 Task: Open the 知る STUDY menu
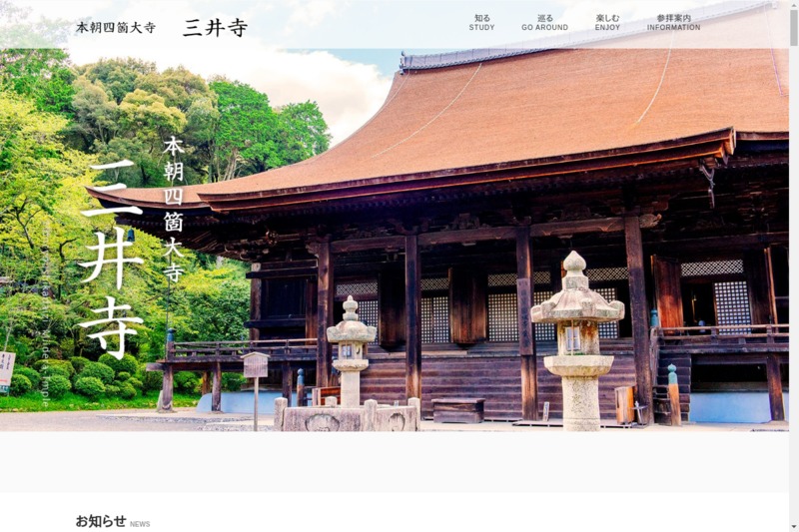[481, 22]
